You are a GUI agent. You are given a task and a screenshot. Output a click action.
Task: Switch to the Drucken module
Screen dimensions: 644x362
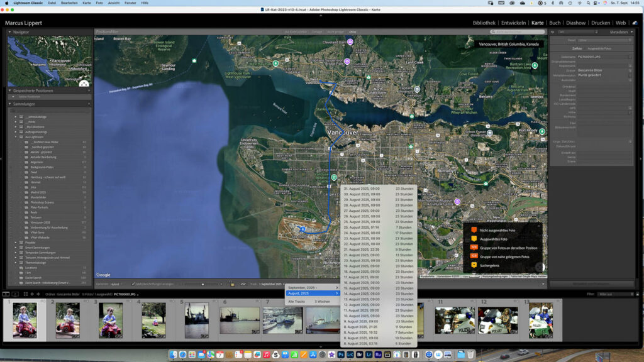(601, 23)
